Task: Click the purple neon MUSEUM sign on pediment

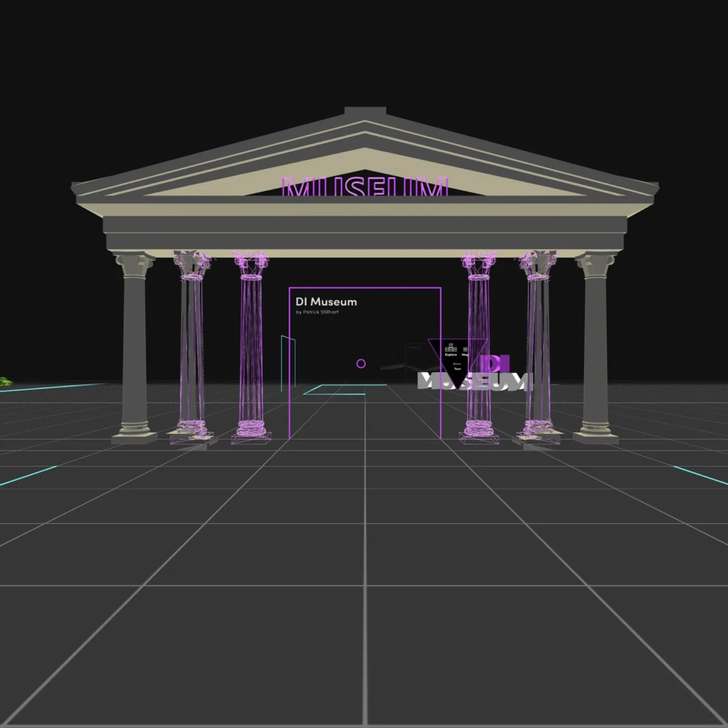Action: click(x=365, y=187)
